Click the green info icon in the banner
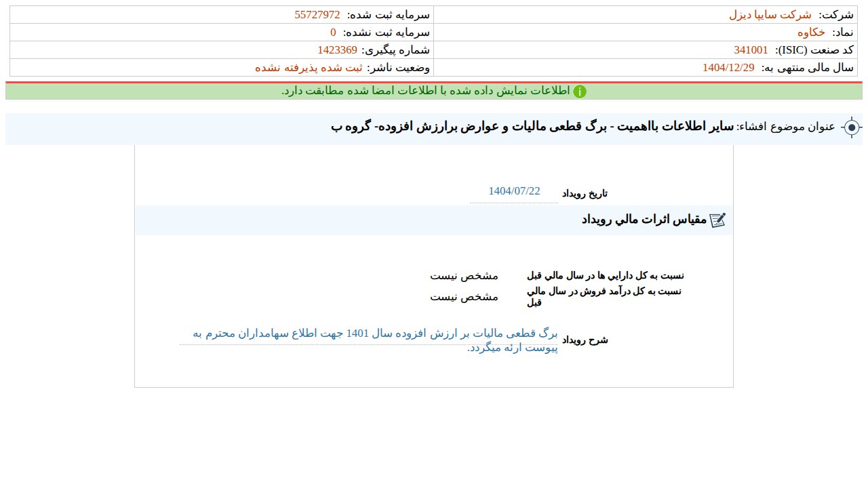 [580, 91]
